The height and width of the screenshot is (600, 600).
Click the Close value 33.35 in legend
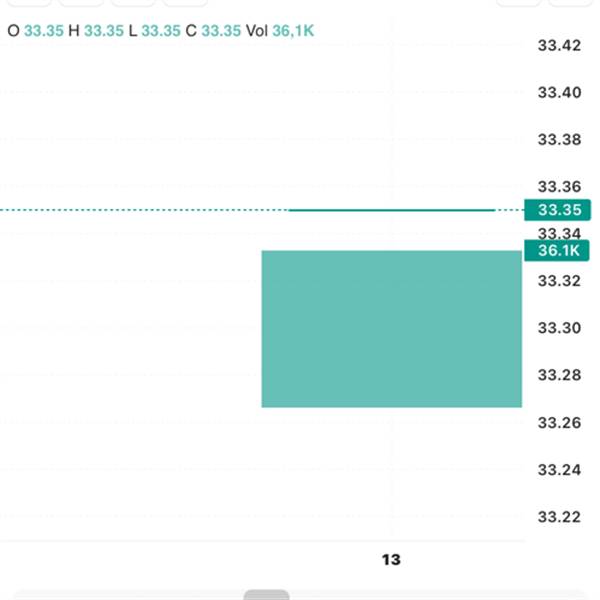tap(221, 31)
